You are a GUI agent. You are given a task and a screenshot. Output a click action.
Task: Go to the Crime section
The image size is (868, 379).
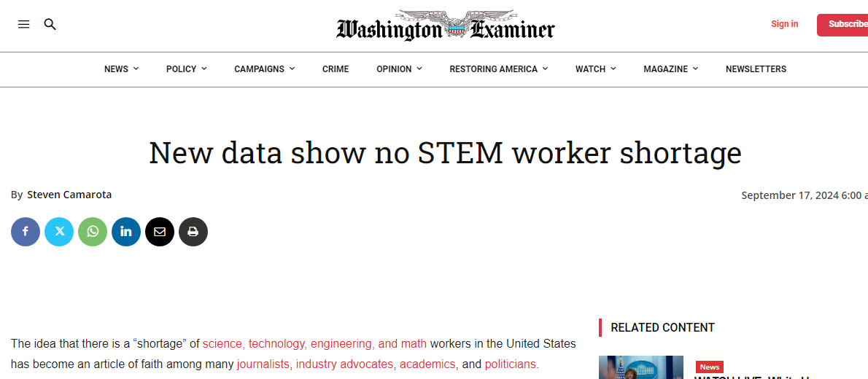coord(336,69)
